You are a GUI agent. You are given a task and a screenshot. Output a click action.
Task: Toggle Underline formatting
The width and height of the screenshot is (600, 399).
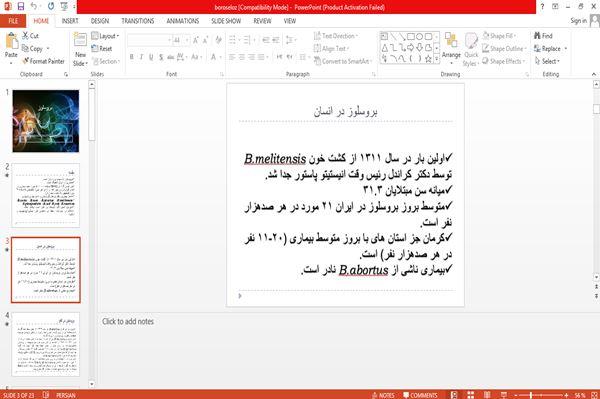(x=151, y=57)
